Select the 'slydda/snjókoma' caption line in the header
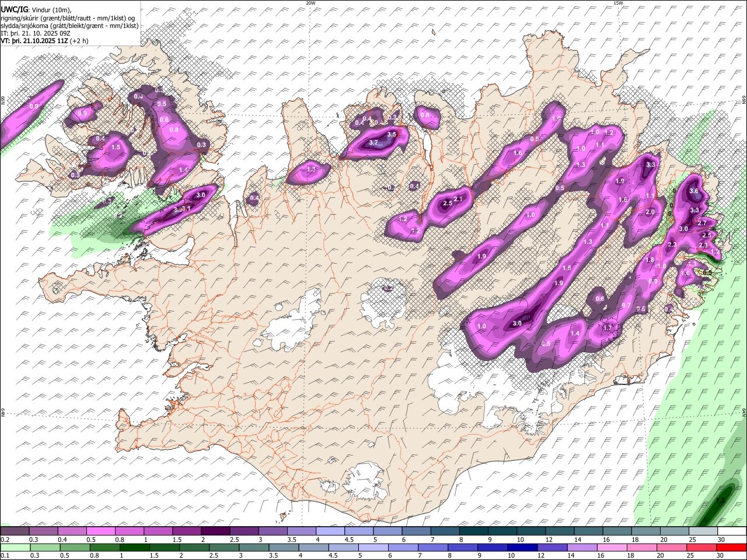The height and width of the screenshot is (560, 747). pos(69,26)
